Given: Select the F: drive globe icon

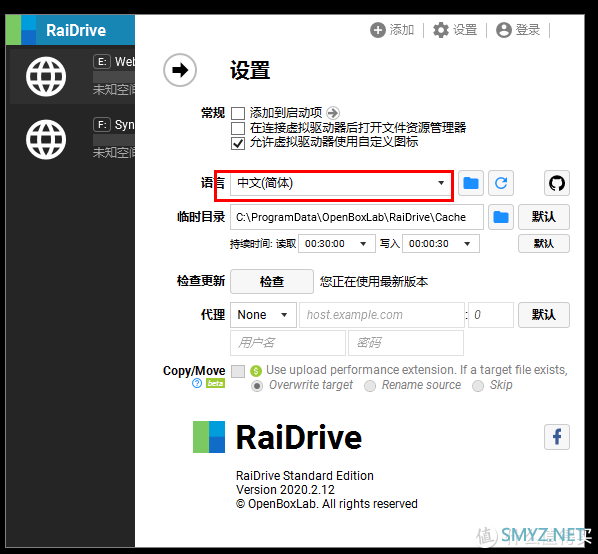Looking at the screenshot, I should (x=46, y=140).
